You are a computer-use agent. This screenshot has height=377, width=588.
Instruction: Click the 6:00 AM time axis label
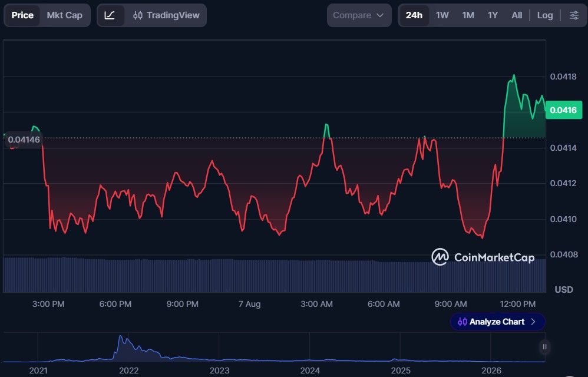[x=384, y=304]
